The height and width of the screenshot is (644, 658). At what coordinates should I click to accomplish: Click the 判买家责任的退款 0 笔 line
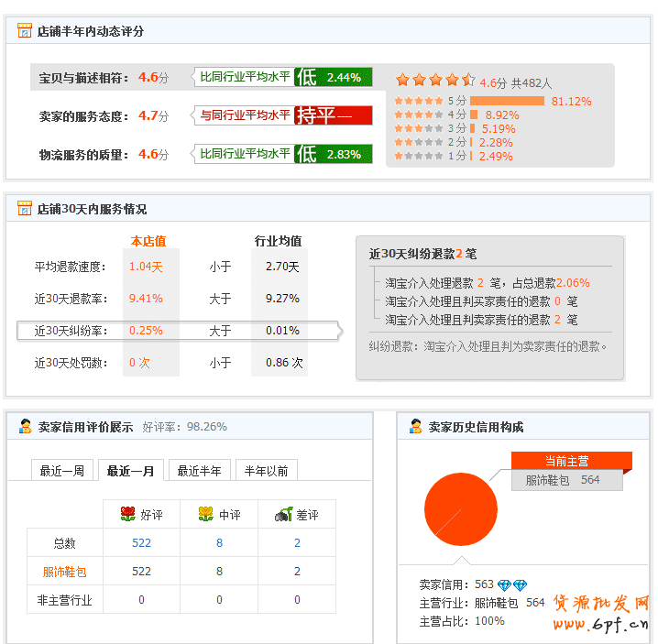[481, 301]
